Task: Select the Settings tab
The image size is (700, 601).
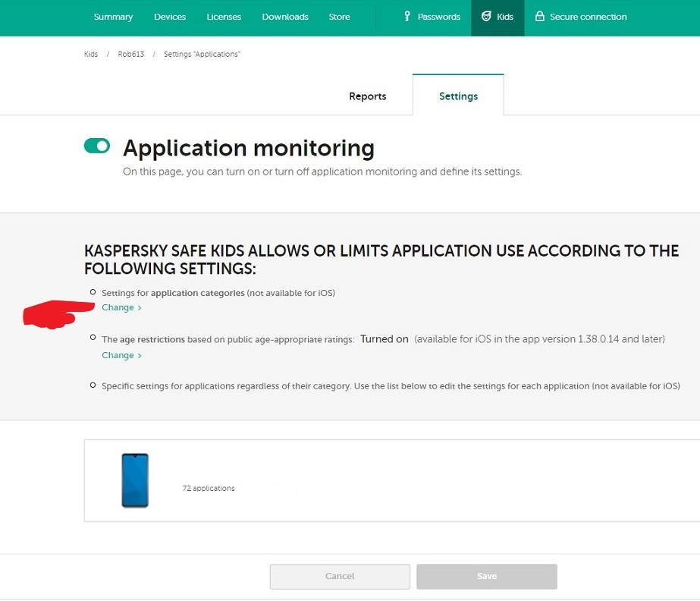Action: (x=458, y=96)
